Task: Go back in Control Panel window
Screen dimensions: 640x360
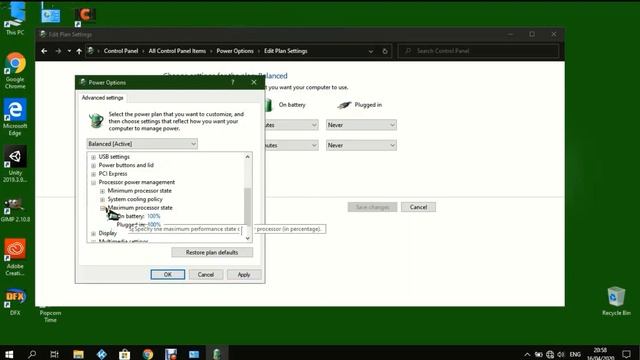Action: point(44,51)
